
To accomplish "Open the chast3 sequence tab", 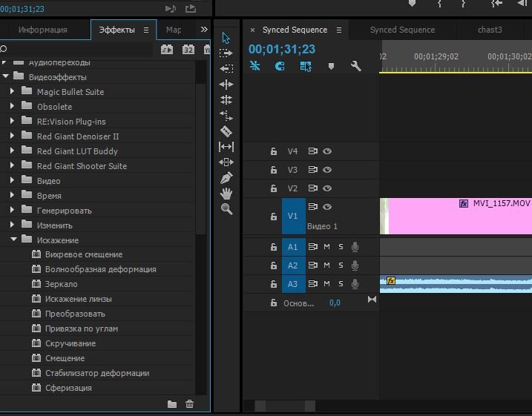I will point(490,30).
